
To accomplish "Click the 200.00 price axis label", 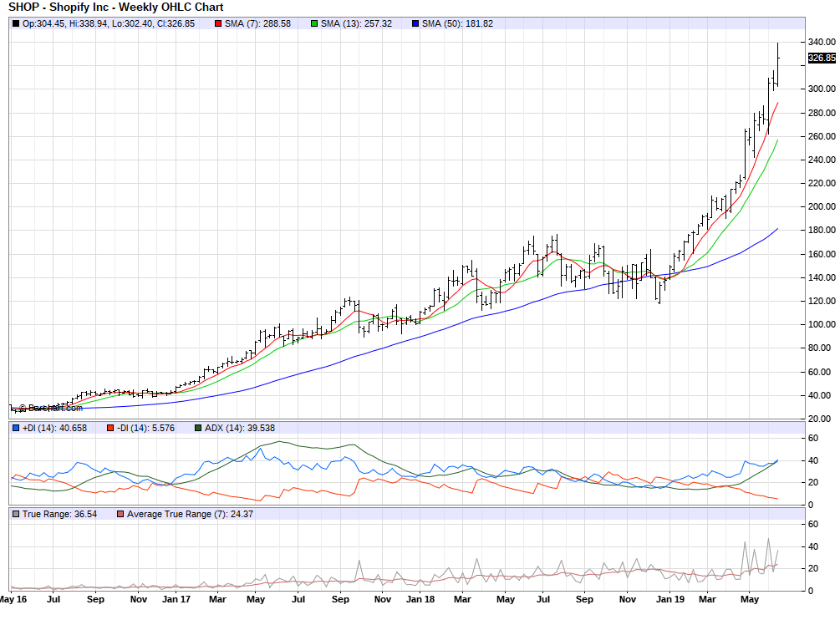I will pyautogui.click(x=822, y=206).
